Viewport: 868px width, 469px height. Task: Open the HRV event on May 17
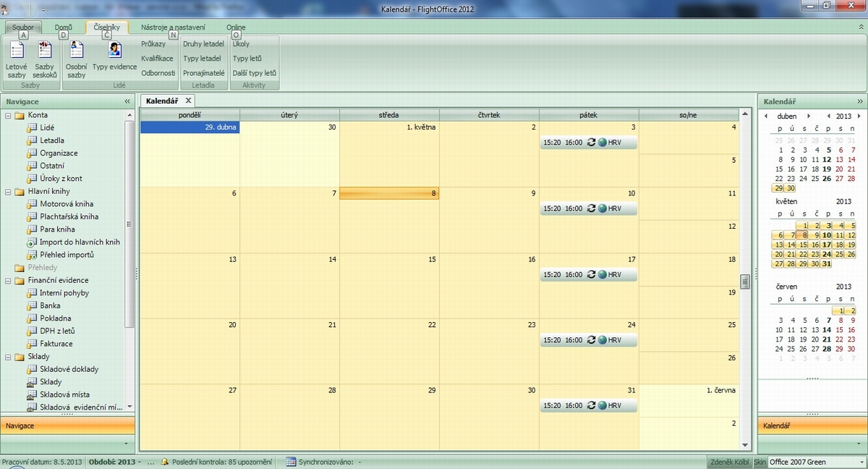tap(589, 274)
